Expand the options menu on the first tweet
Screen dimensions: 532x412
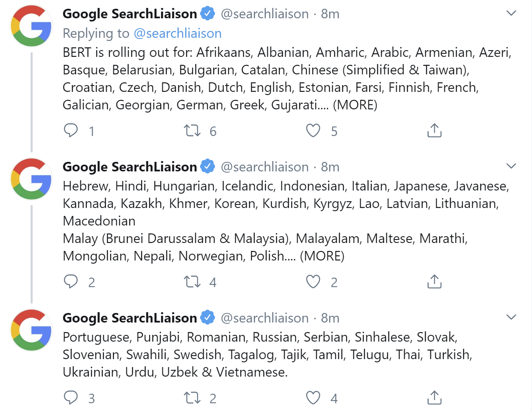click(512, 12)
